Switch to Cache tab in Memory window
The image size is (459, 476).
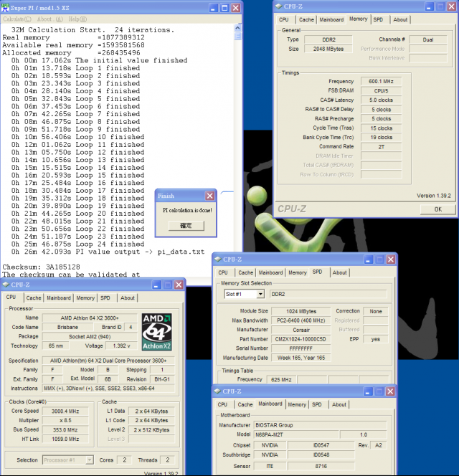(x=306, y=20)
